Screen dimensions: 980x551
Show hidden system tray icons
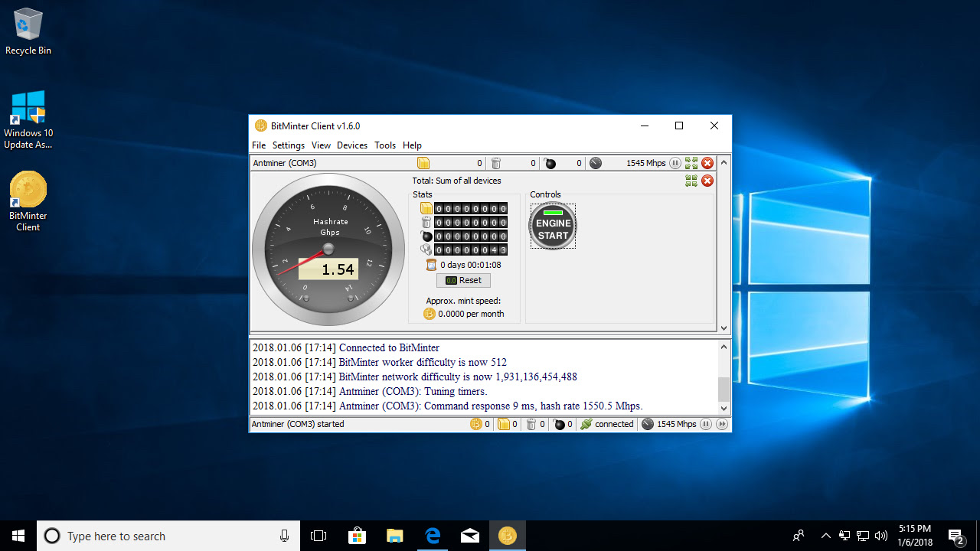(825, 536)
